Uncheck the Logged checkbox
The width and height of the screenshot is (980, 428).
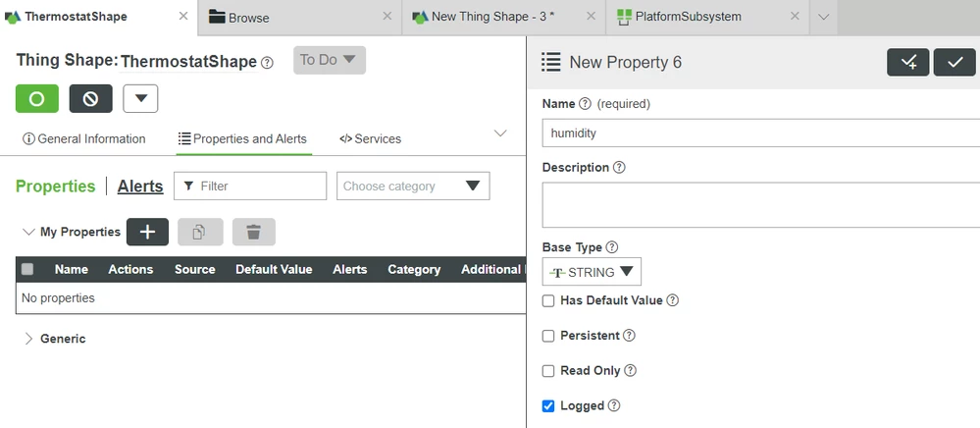548,406
